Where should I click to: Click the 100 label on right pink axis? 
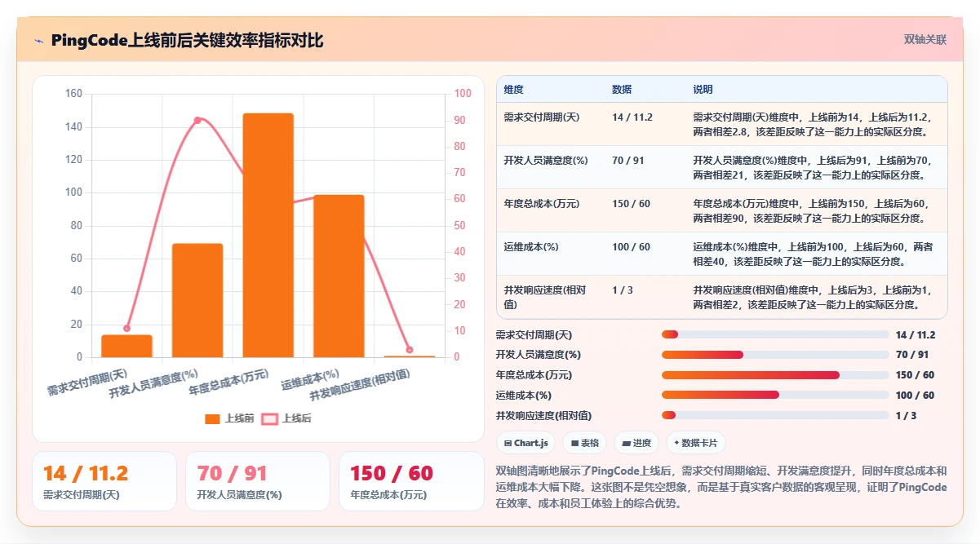pyautogui.click(x=463, y=94)
